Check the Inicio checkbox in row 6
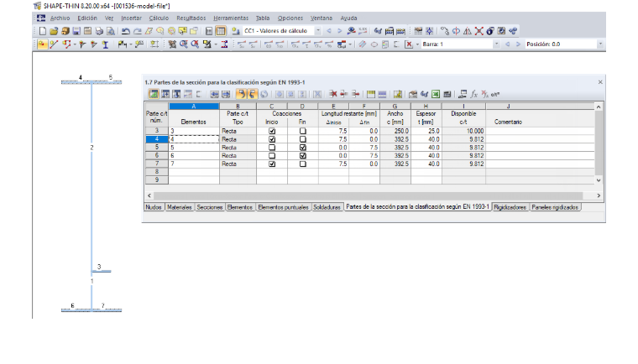This screenshot has width=638, height=364. 272,155
